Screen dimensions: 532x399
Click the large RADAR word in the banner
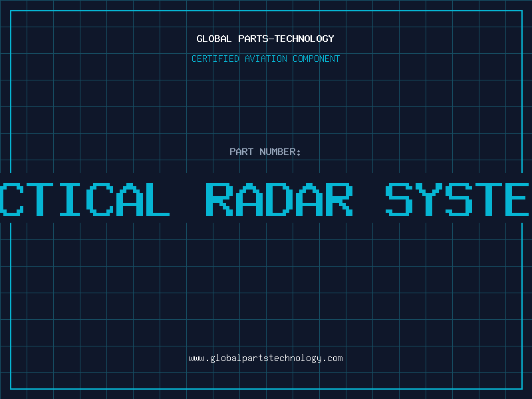279,199
